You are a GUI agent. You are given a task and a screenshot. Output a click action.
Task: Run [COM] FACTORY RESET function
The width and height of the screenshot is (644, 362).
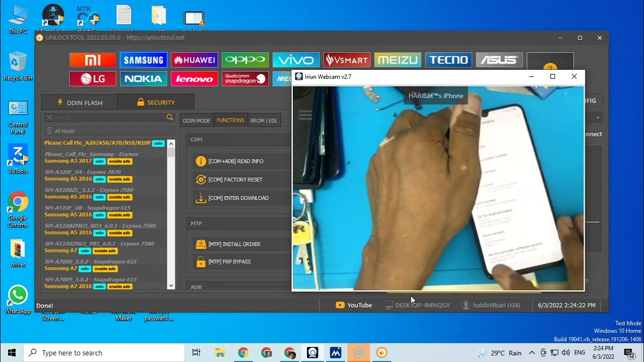coord(235,179)
